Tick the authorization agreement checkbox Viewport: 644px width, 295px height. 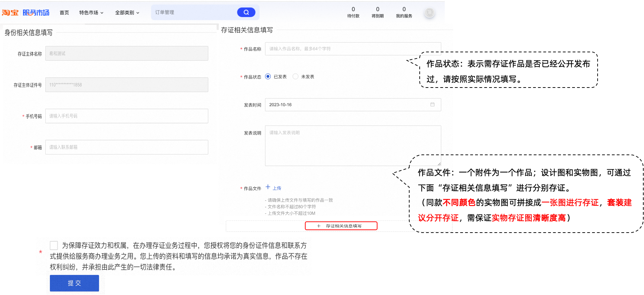(54, 245)
